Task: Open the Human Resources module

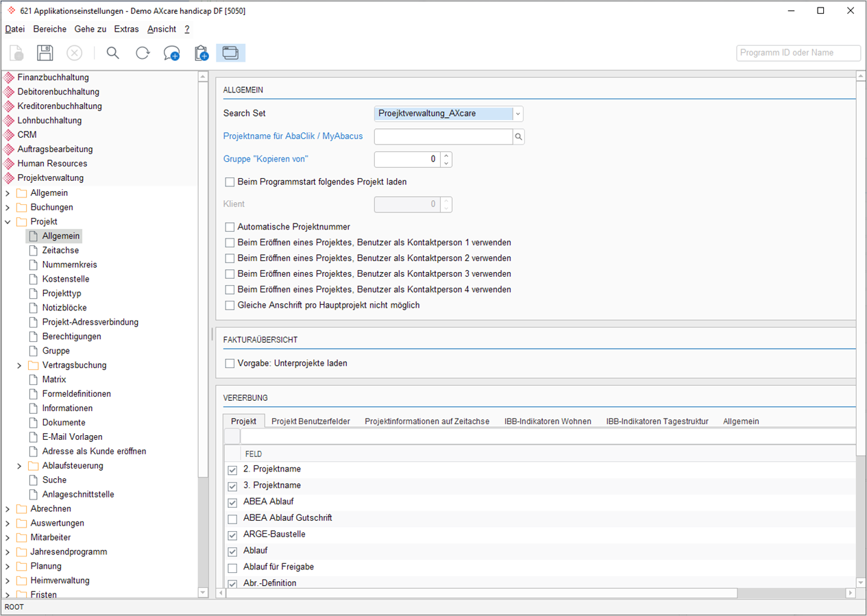Action: coord(52,164)
